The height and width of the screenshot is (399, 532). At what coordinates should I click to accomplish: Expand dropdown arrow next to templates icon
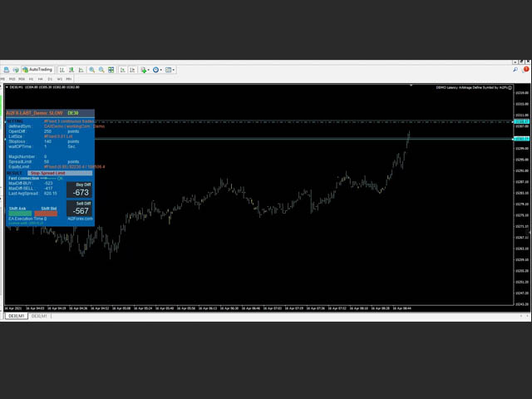coord(174,70)
